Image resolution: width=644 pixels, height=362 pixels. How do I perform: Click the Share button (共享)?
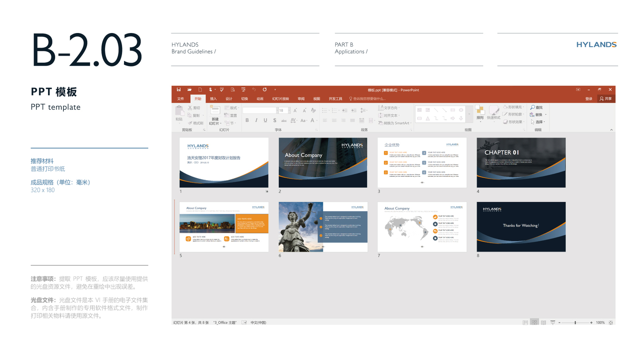(x=606, y=99)
